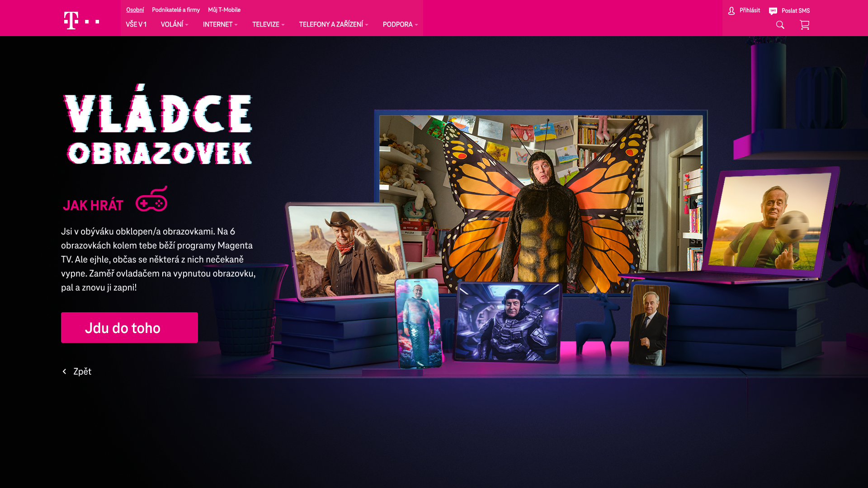Open the Můj T-Mobile link
Viewport: 868px width, 488px height.
pos(224,10)
